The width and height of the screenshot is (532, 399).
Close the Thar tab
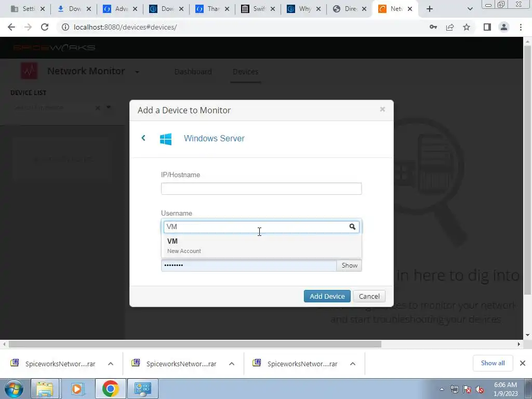point(227,9)
